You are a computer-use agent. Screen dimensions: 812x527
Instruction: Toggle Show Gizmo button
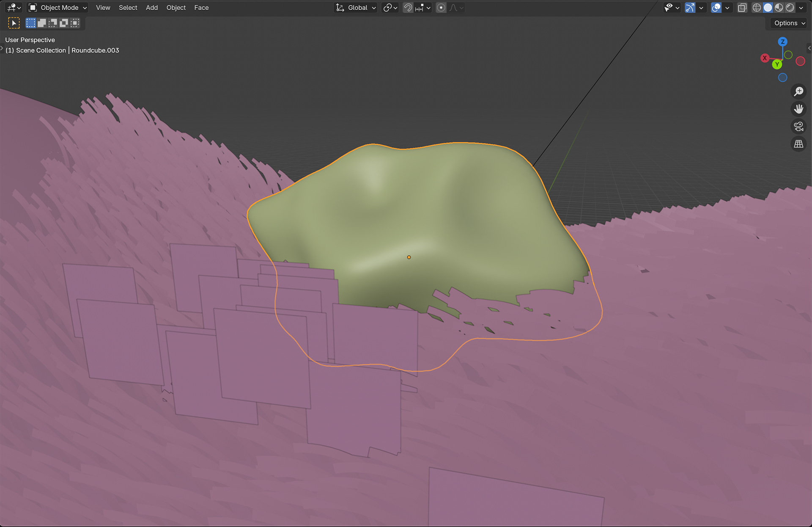(690, 8)
